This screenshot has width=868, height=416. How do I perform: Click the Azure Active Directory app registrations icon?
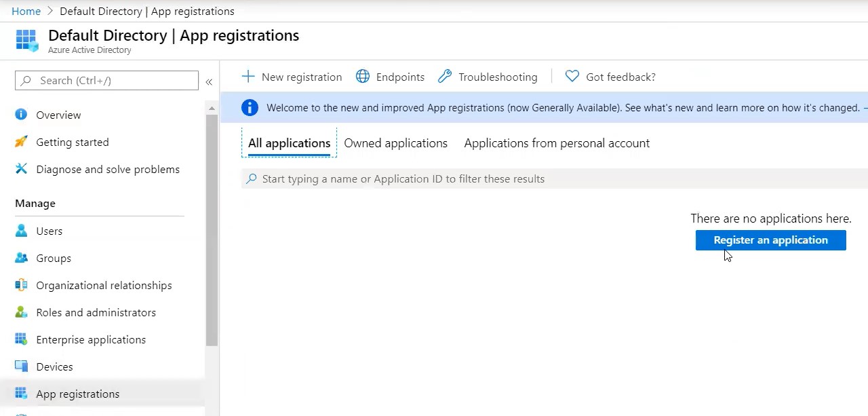pyautogui.click(x=27, y=40)
